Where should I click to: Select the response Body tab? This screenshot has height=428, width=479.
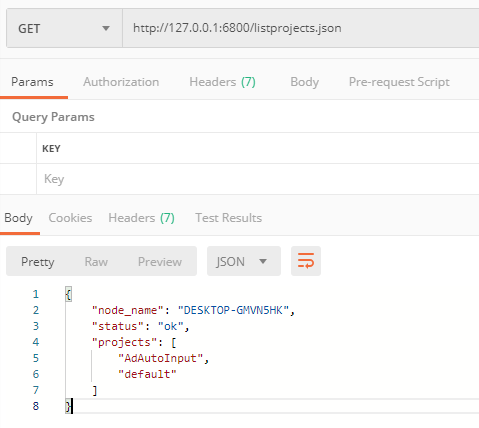coord(18,218)
